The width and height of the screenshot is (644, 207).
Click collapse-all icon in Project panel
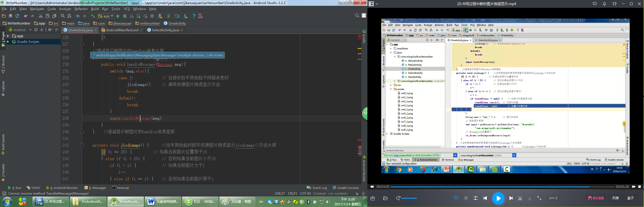click(42, 30)
